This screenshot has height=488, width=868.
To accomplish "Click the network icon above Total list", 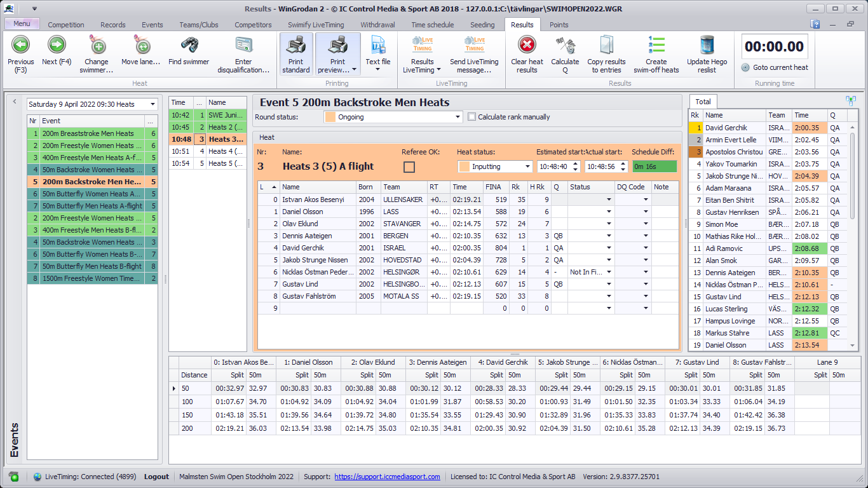I will [x=850, y=100].
